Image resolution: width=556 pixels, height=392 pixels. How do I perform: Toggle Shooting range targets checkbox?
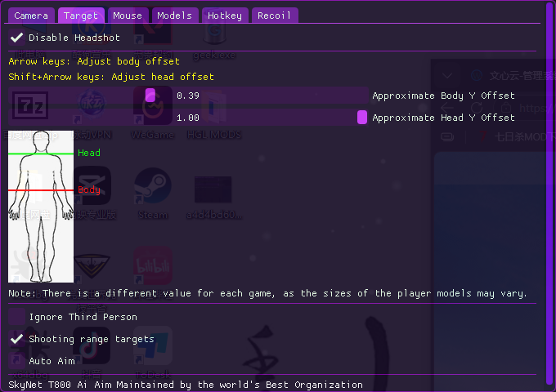click(16, 339)
